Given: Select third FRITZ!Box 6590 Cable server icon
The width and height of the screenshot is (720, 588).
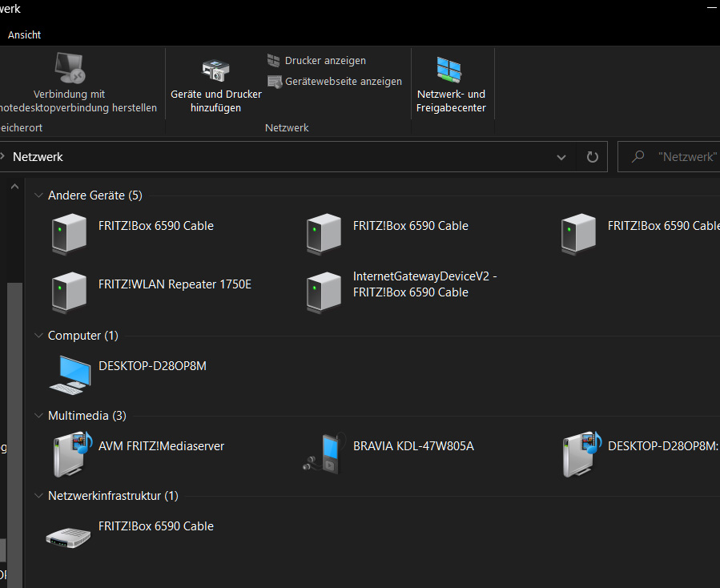Looking at the screenshot, I should pyautogui.click(x=578, y=234).
